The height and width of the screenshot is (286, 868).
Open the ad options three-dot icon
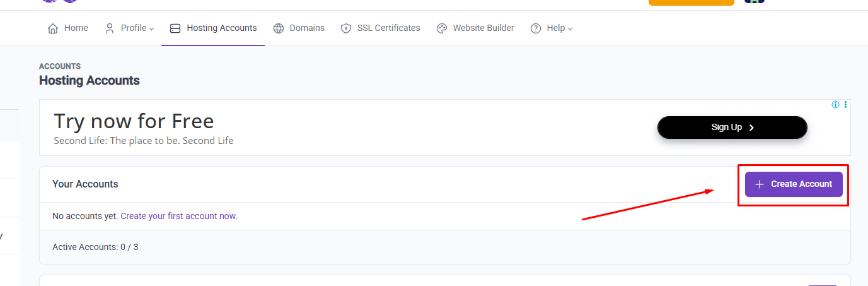click(845, 105)
